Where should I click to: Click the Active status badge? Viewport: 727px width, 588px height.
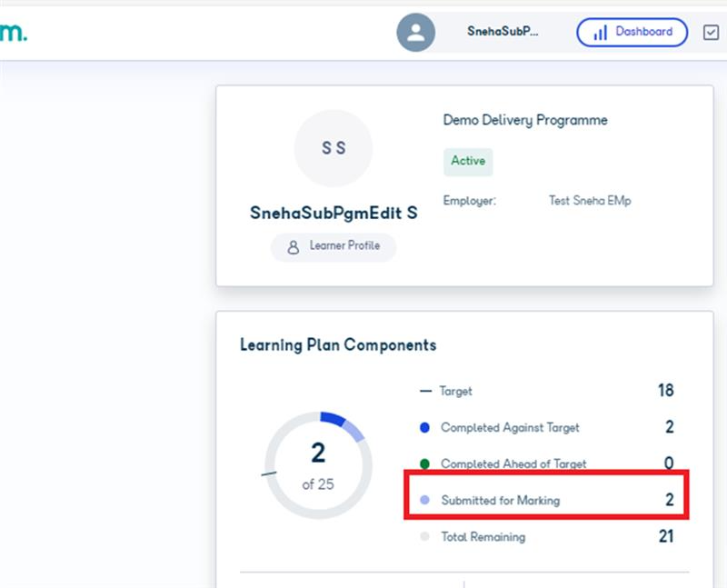468,161
